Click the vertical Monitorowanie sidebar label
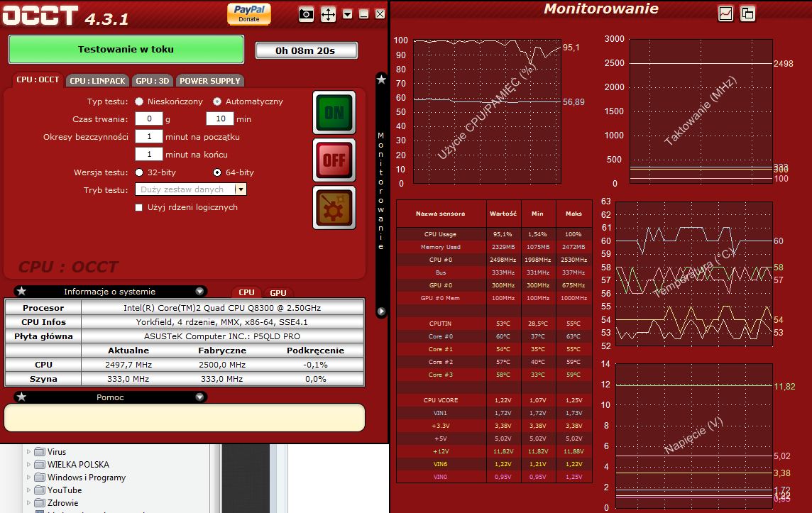 coord(380,191)
